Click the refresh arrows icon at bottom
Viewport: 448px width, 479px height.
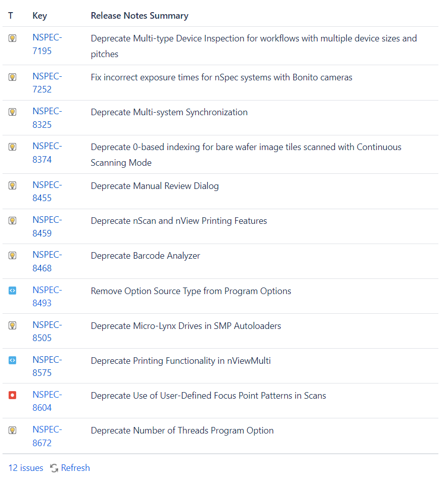54,468
